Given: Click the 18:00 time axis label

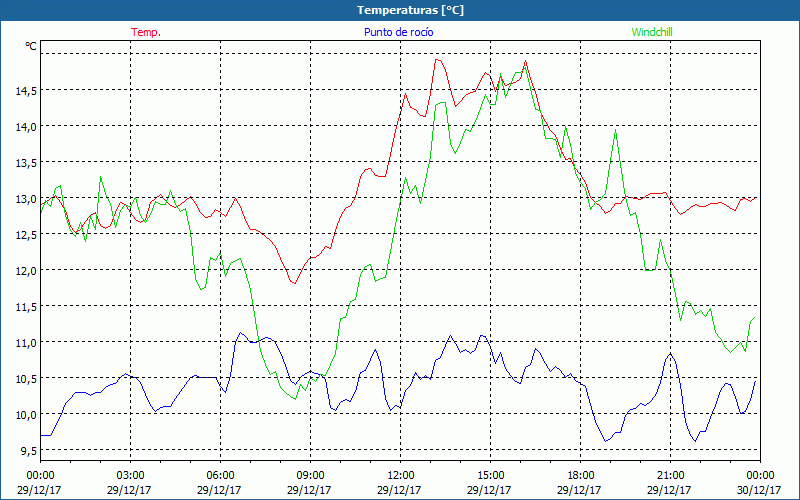Looking at the screenshot, I should click(x=580, y=476).
